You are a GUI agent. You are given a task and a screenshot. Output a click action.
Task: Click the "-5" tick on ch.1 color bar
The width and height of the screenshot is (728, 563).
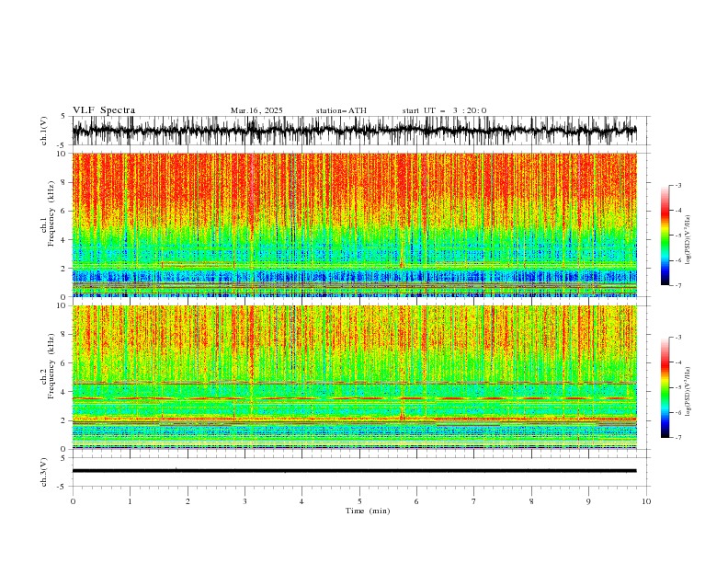point(677,236)
